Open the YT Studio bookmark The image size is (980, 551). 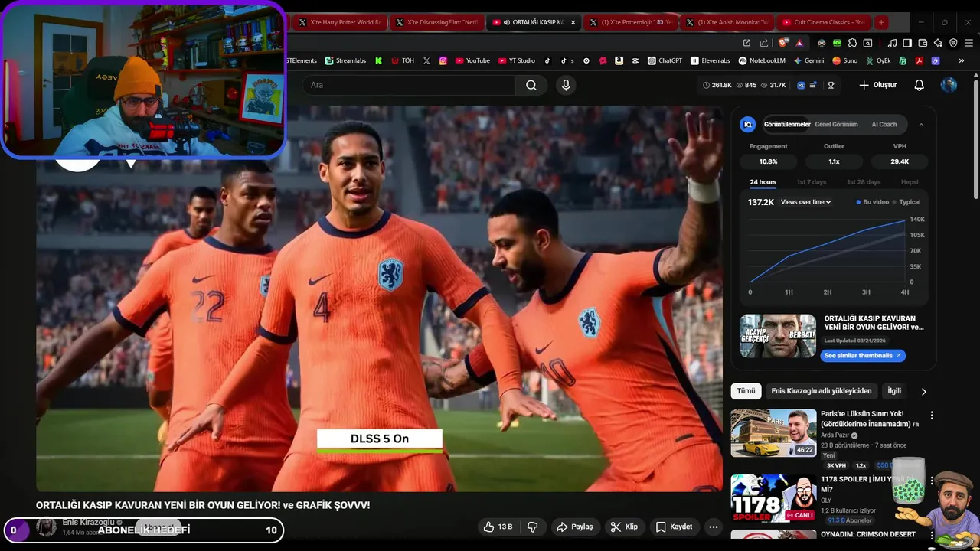(x=517, y=60)
